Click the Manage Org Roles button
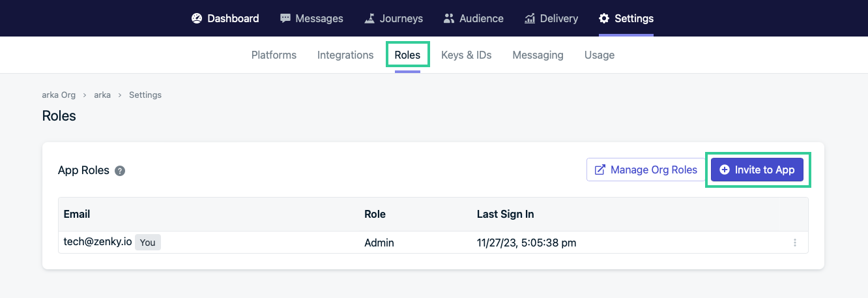The width and height of the screenshot is (868, 298). point(646,170)
